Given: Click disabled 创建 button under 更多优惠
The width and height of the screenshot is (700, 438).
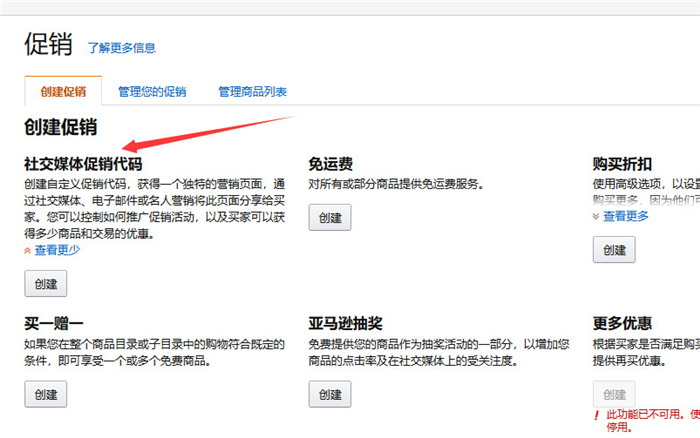Looking at the screenshot, I should tap(614, 394).
